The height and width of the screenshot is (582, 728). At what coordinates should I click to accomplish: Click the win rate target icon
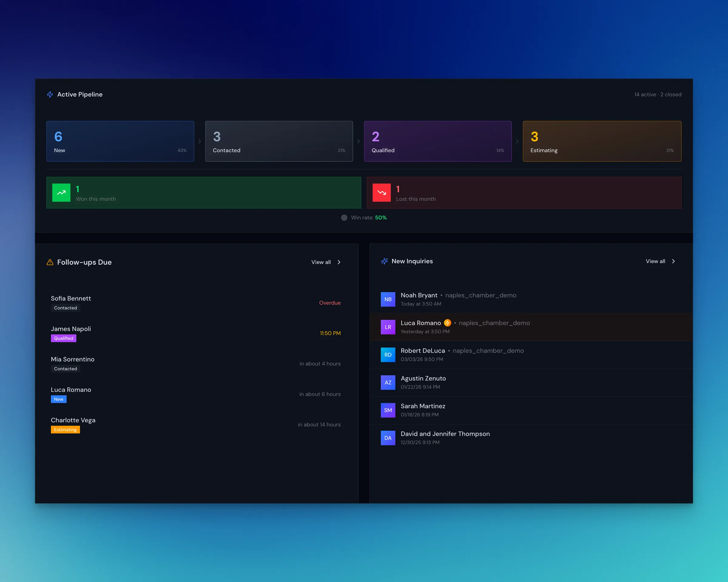[344, 218]
